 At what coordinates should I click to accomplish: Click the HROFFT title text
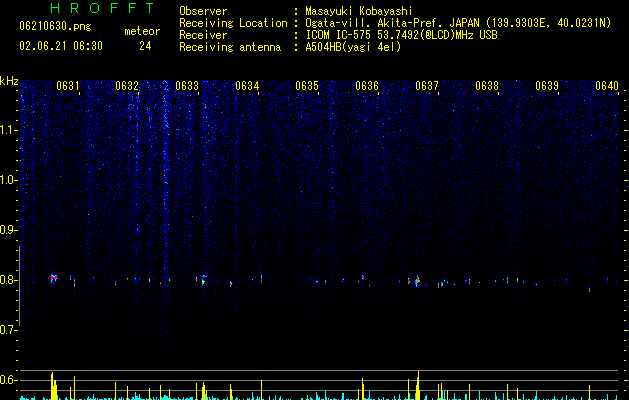pyautogui.click(x=103, y=8)
